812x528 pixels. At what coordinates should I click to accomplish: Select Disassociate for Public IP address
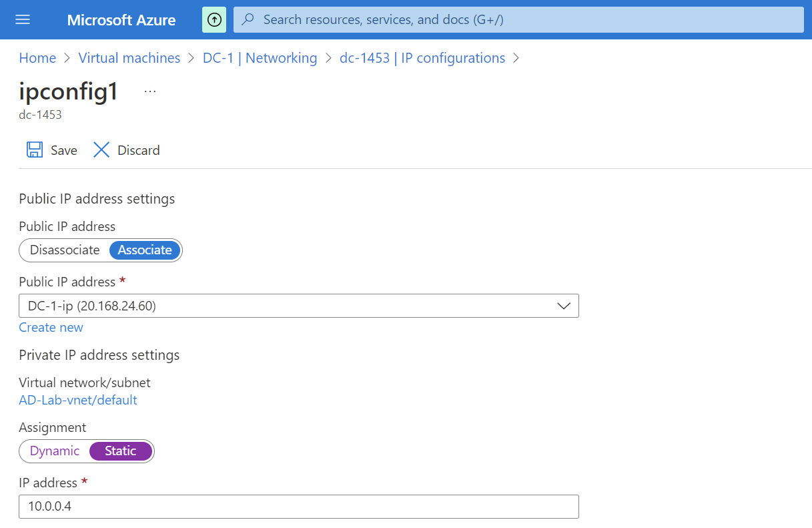63,250
